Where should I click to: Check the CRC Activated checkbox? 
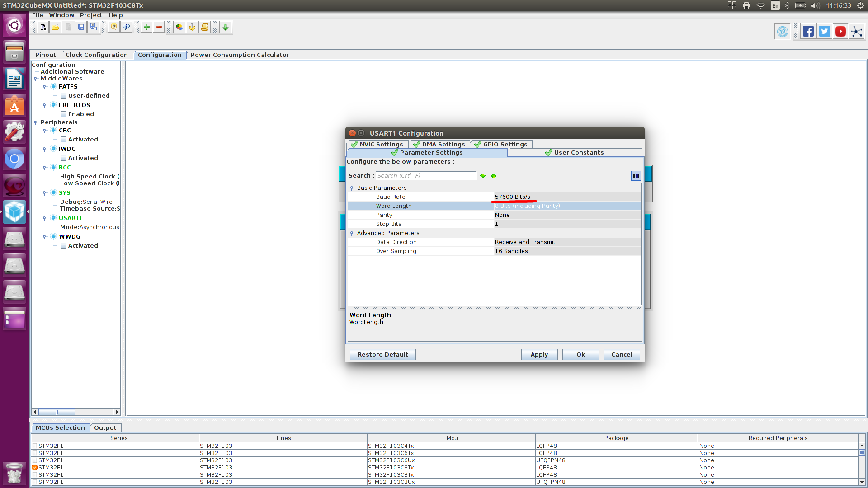64,140
